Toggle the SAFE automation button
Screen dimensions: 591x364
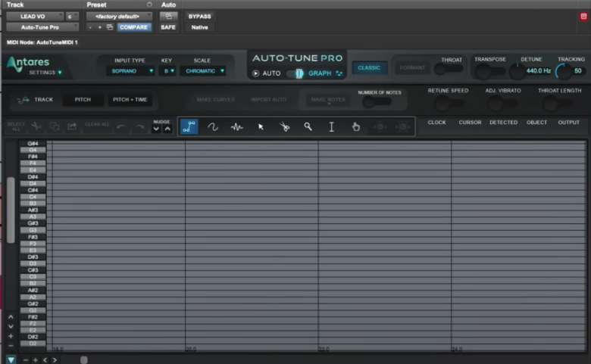[168, 27]
